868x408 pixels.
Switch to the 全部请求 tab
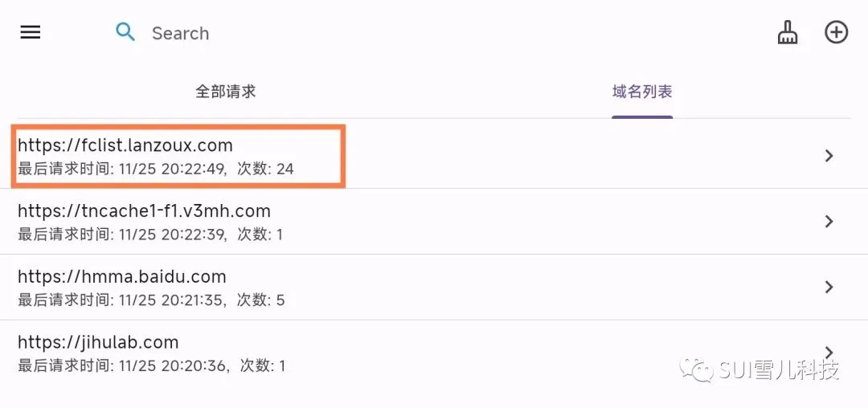(226, 92)
